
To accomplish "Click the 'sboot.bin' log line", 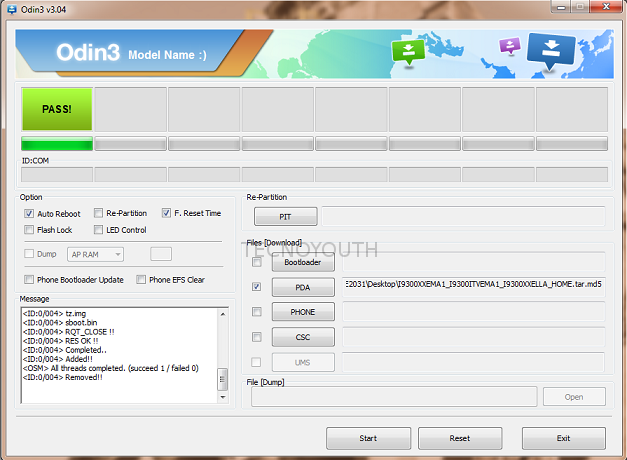I will [x=60, y=322].
